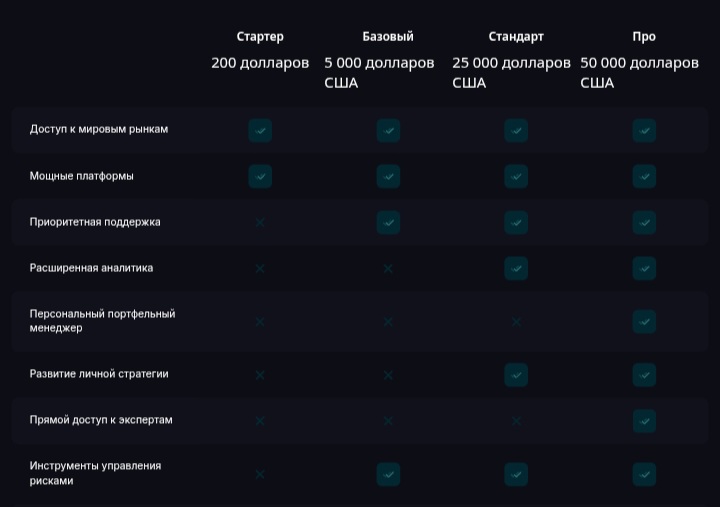Select the Базовый plan column header
The width and height of the screenshot is (720, 507).
coord(388,36)
